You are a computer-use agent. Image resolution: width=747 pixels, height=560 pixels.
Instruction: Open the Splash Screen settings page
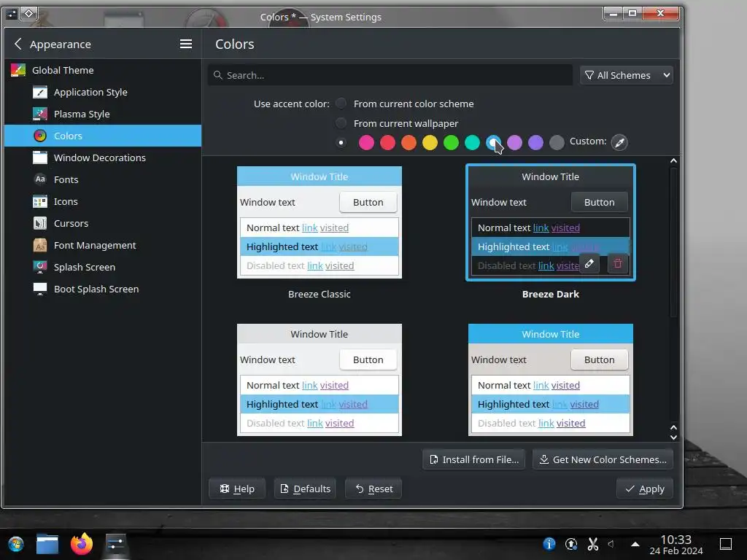(103, 267)
